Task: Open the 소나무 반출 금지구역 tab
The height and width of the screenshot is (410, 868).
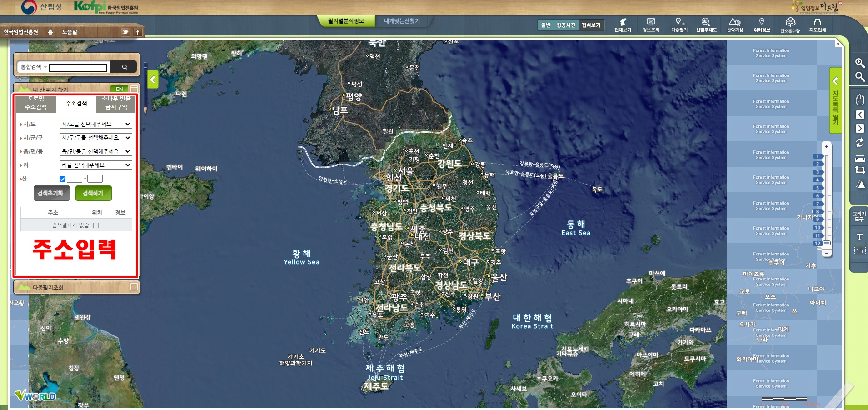Action: 116,104
